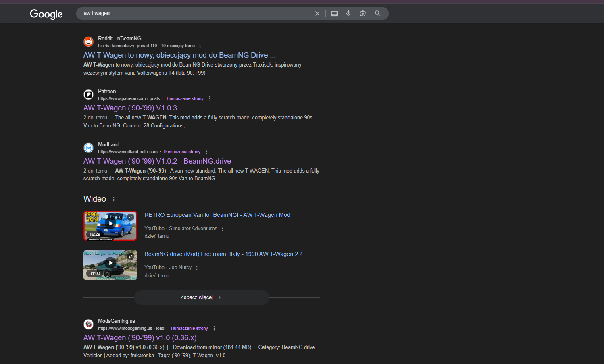This screenshot has width=604, height=364.
Task: Click the 'YouTube · Simulator Adventures' source text
Action: (x=181, y=229)
